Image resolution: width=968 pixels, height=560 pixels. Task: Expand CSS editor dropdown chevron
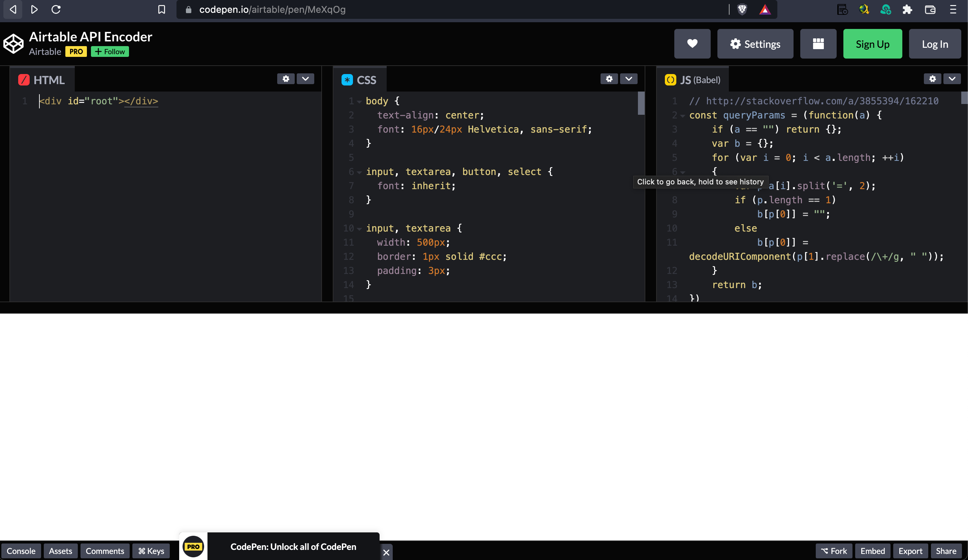pyautogui.click(x=629, y=79)
